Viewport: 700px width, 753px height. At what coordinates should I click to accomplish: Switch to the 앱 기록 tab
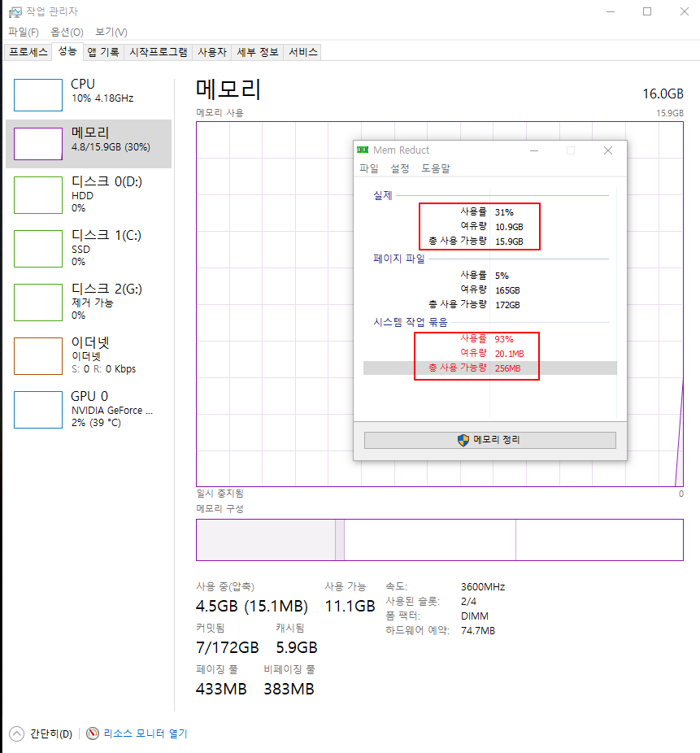tap(103, 52)
